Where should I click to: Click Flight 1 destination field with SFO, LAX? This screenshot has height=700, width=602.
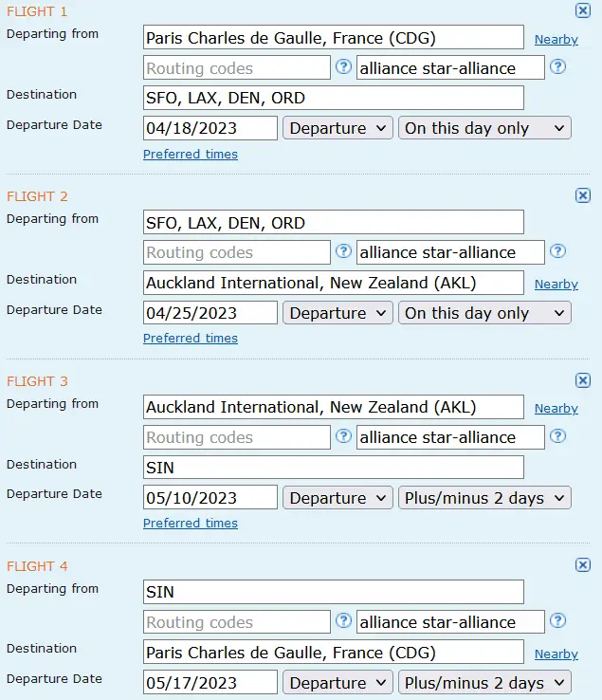point(333,98)
